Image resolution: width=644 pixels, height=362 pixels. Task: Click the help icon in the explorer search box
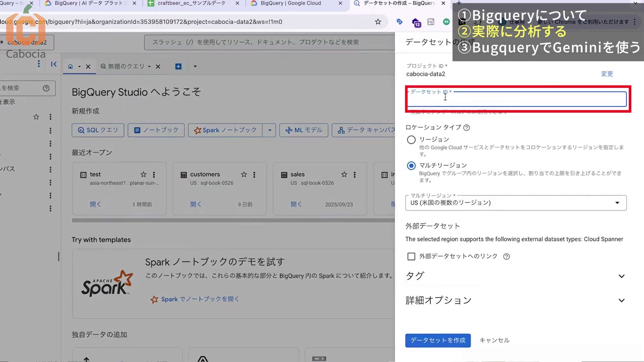click(46, 88)
